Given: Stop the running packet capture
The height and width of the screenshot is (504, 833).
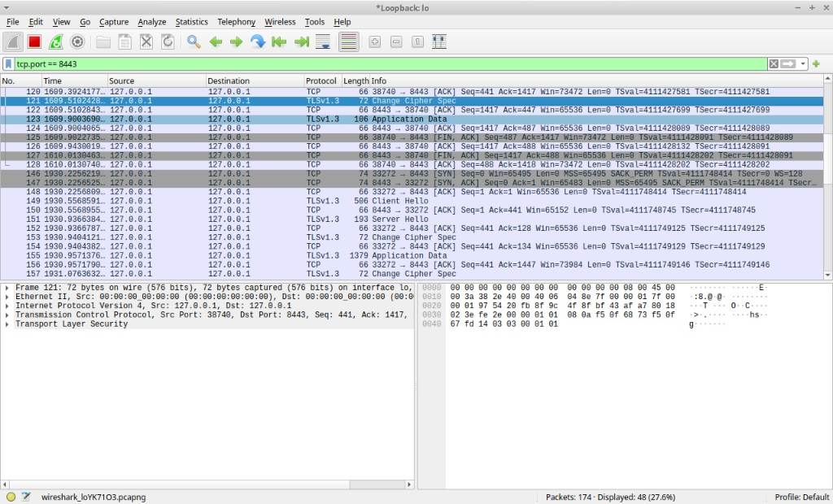Looking at the screenshot, I should pyautogui.click(x=34, y=42).
